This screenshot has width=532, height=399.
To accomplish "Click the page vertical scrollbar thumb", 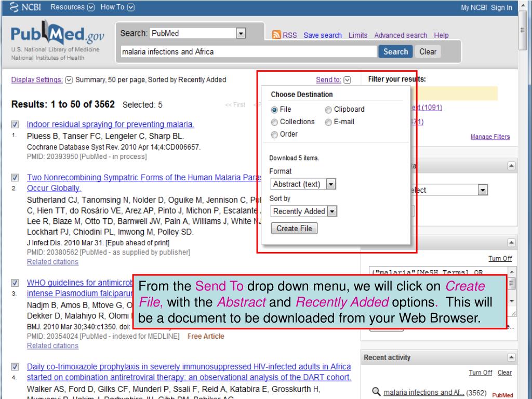I will [x=523, y=31].
